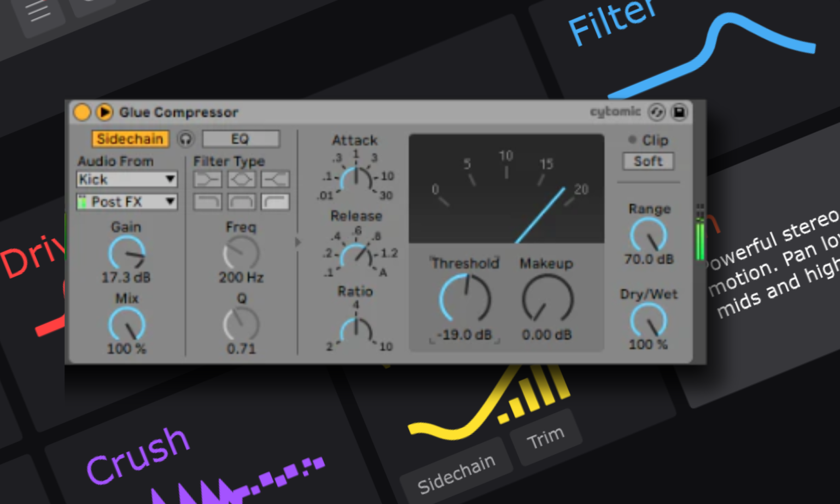
Task: Click the EQ button
Action: tap(240, 139)
